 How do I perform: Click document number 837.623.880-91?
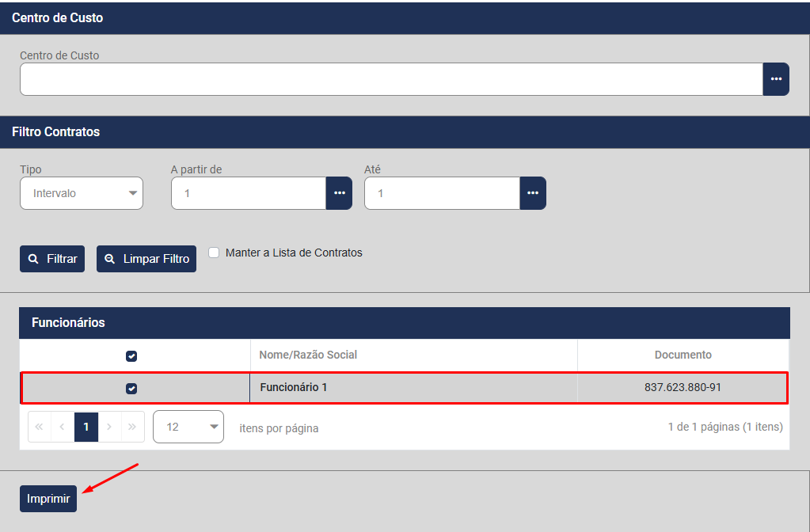point(683,387)
